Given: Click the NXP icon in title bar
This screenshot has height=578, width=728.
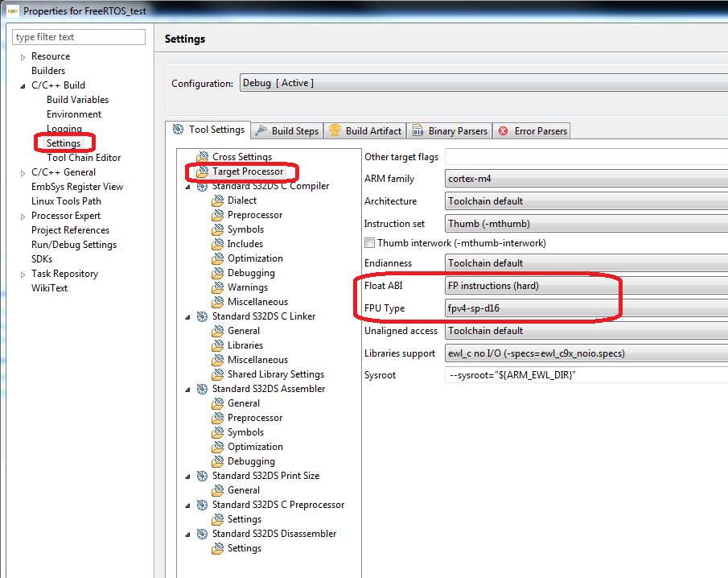Looking at the screenshot, I should (13, 10).
